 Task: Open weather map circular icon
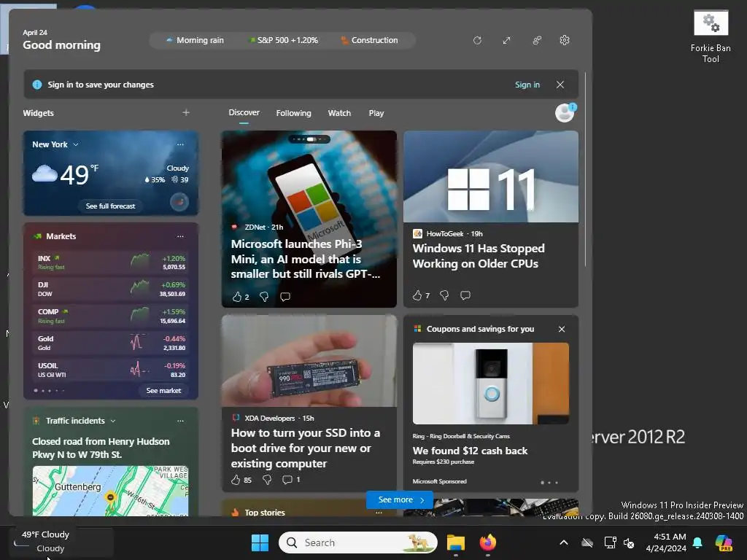coord(179,202)
